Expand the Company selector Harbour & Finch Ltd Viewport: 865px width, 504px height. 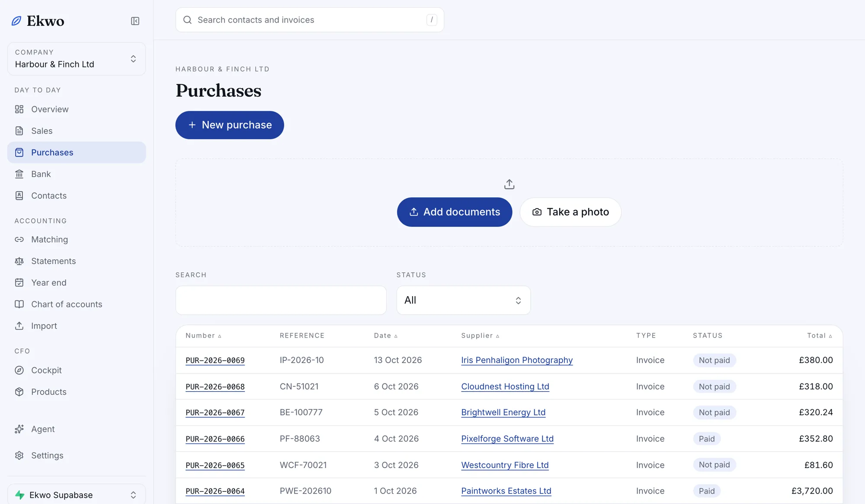tap(77, 59)
